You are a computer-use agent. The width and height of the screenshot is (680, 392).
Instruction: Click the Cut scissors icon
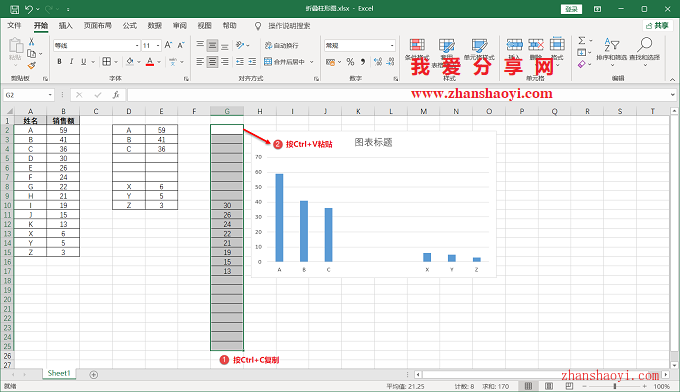tap(31, 42)
